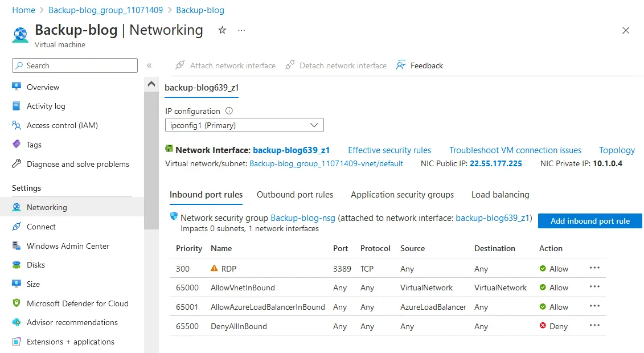Select the AllowVnetInBound rule name
The height and width of the screenshot is (353, 644).
[x=243, y=288]
